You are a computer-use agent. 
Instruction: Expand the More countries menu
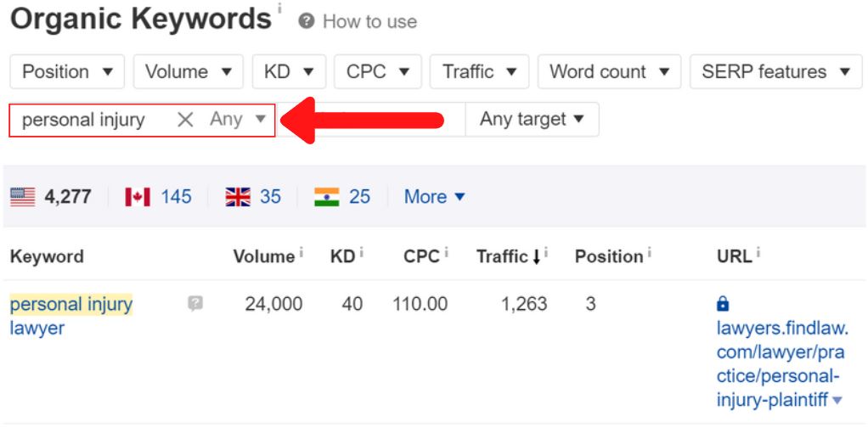[435, 197]
